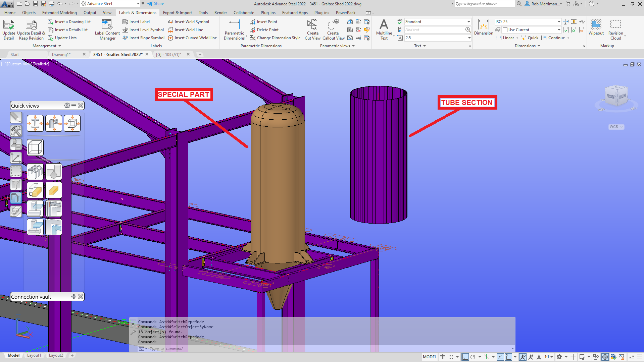Enable the Use Current checkbox

[x=505, y=30]
